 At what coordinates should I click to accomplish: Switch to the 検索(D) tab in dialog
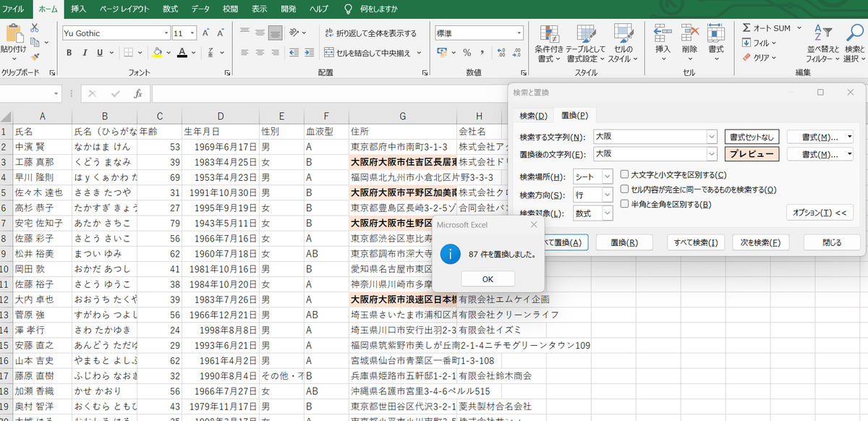534,116
